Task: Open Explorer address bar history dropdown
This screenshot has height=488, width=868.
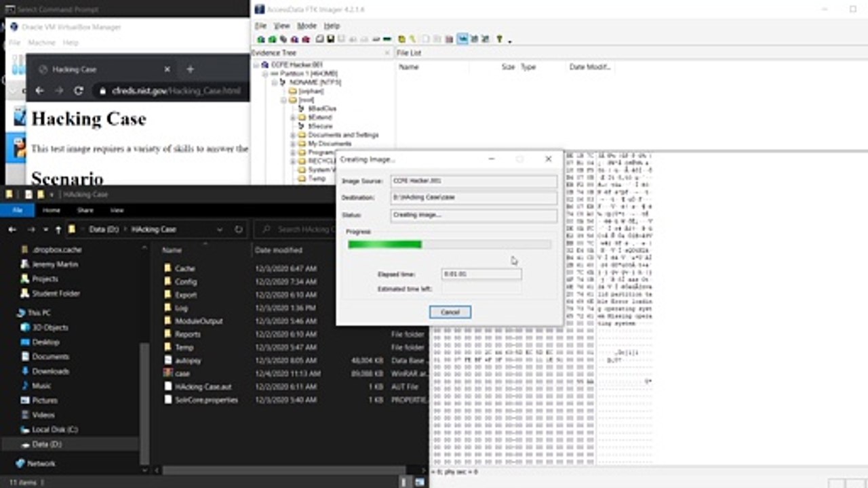Action: pos(218,230)
